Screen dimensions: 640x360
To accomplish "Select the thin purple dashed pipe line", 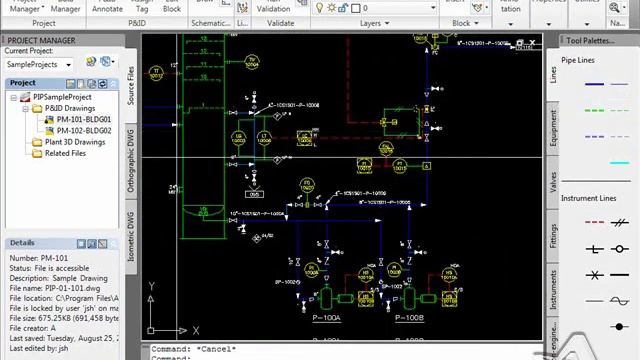I will (x=619, y=136).
